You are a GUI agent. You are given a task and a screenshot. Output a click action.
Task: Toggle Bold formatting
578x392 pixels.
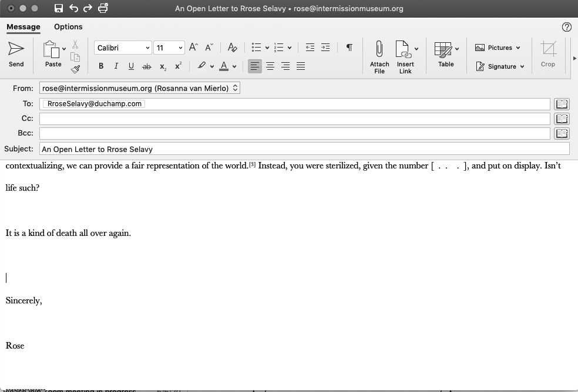pos(101,66)
